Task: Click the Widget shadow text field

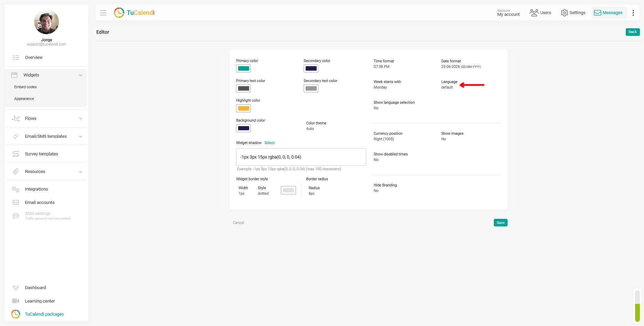Action: point(301,157)
